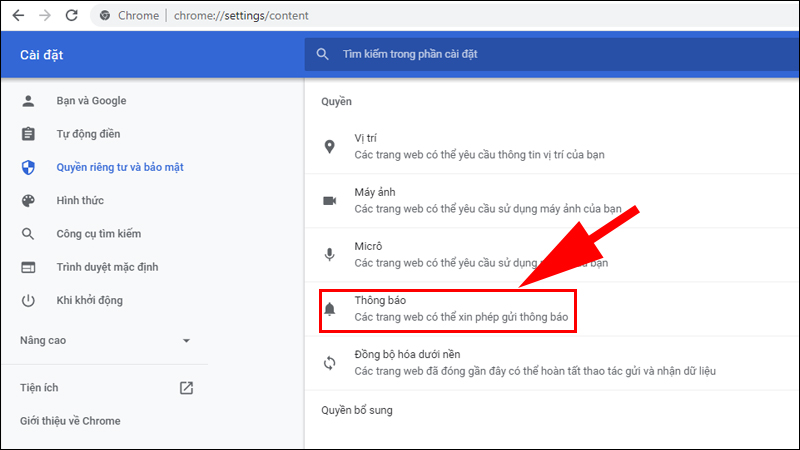Click the bell icon for Thông báo
The width and height of the screenshot is (800, 450).
coord(330,309)
